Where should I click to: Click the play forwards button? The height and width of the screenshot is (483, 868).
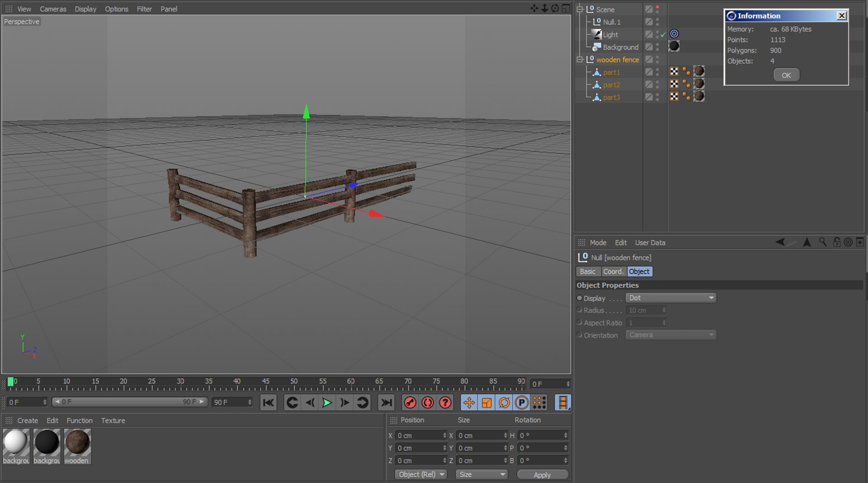click(327, 403)
